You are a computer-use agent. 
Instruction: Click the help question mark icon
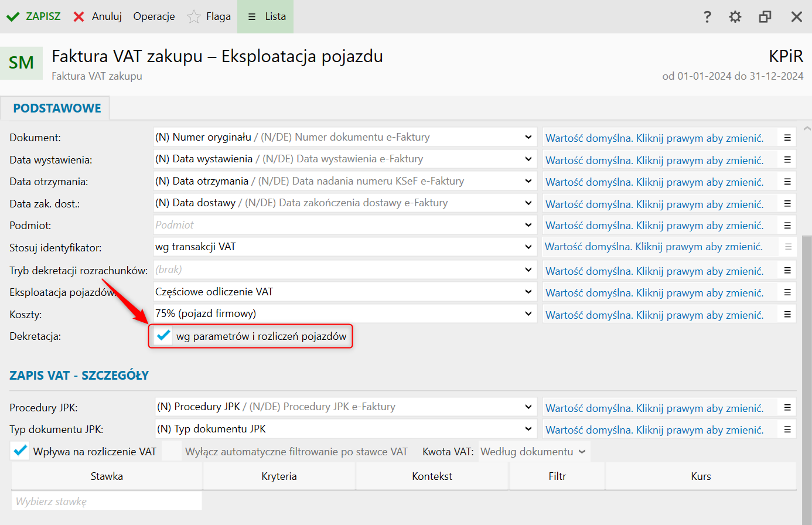[x=707, y=17]
